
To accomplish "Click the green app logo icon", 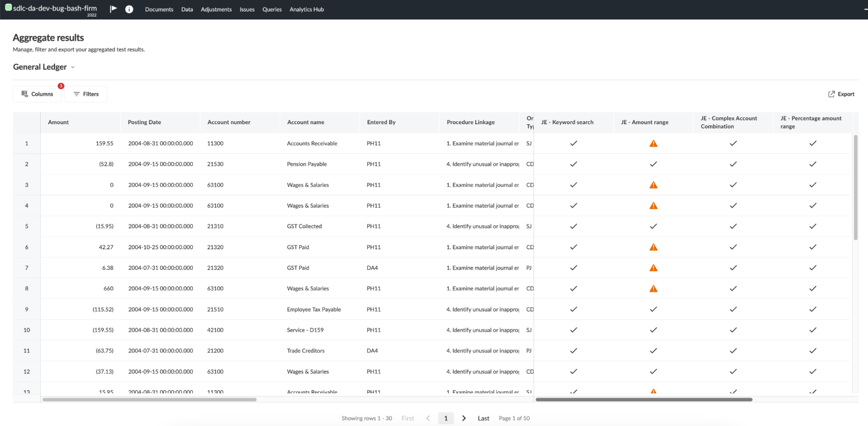I will [x=8, y=7].
